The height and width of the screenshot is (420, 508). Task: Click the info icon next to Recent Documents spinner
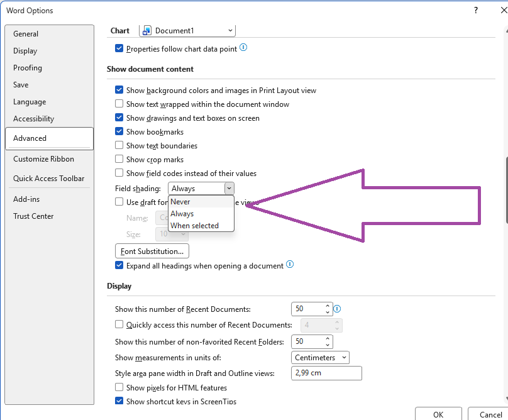click(x=337, y=309)
